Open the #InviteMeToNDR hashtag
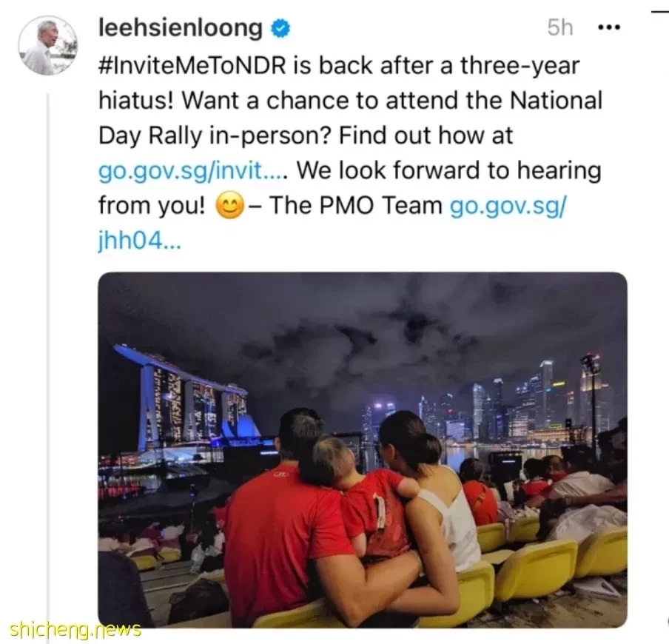Image resolution: width=669 pixels, height=644 pixels. (x=192, y=66)
